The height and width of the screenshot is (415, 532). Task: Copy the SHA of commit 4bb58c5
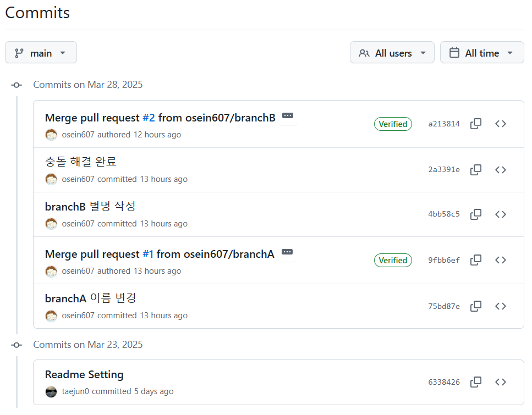(476, 214)
